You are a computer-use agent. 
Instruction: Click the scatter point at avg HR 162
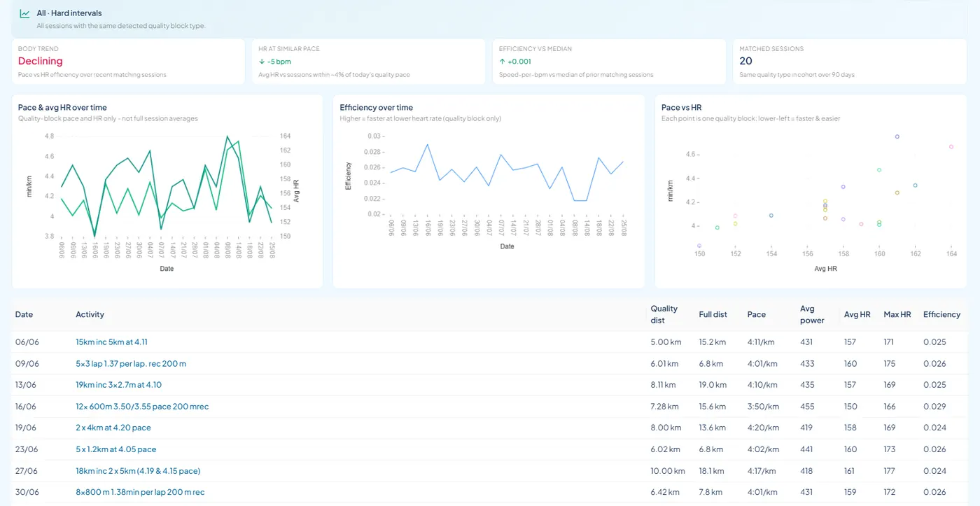tap(916, 185)
